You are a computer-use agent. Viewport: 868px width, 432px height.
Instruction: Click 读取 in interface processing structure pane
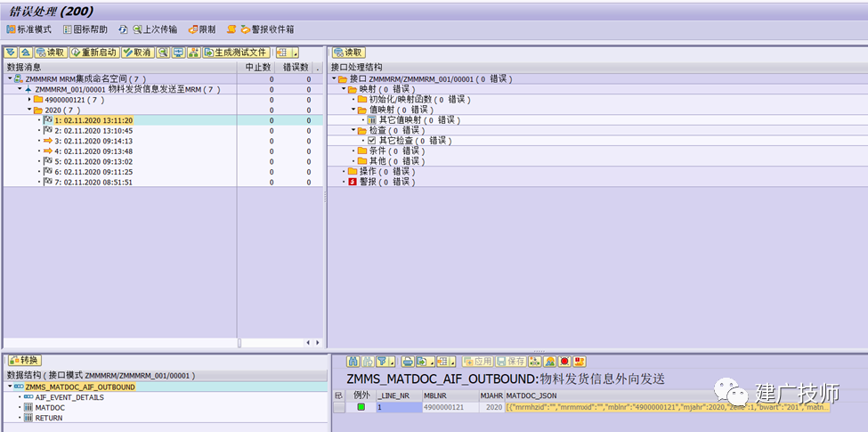pos(349,53)
